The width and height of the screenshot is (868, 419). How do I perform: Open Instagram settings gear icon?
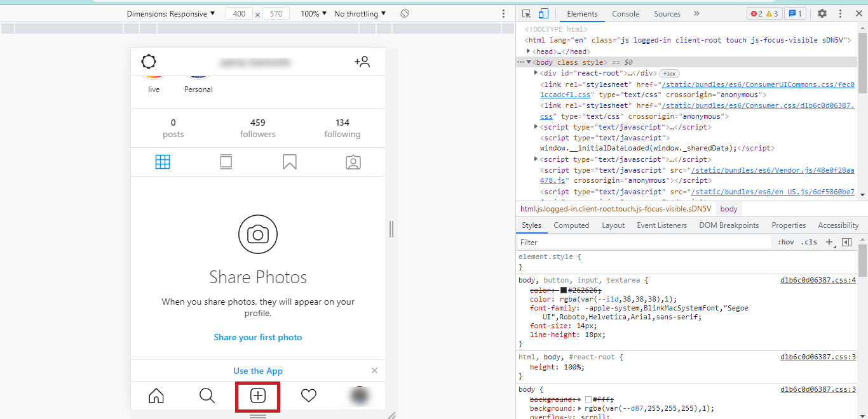(x=149, y=62)
